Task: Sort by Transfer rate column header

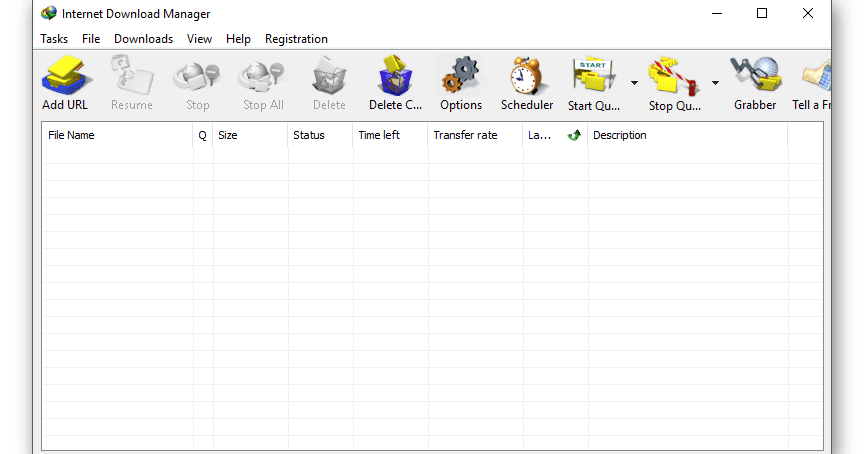Action: [x=475, y=135]
